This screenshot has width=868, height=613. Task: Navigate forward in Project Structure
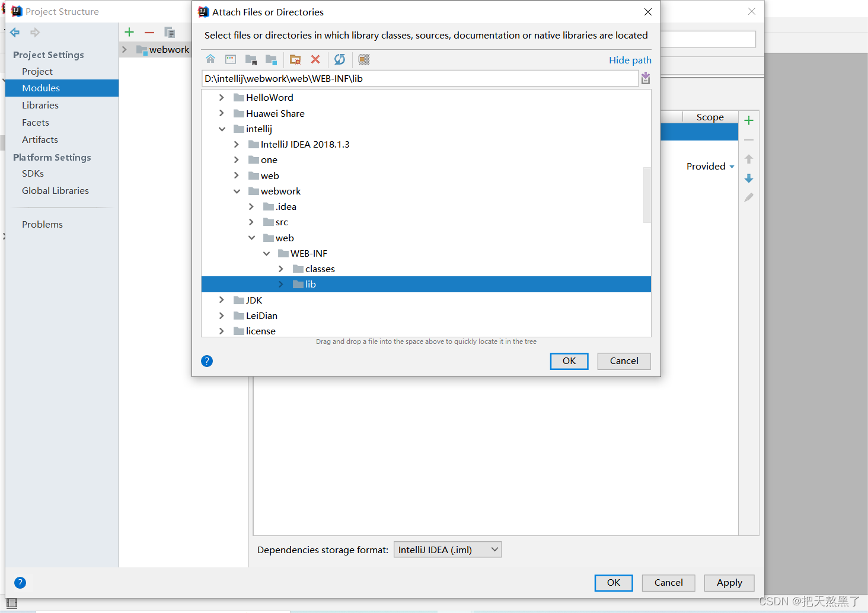pyautogui.click(x=35, y=33)
